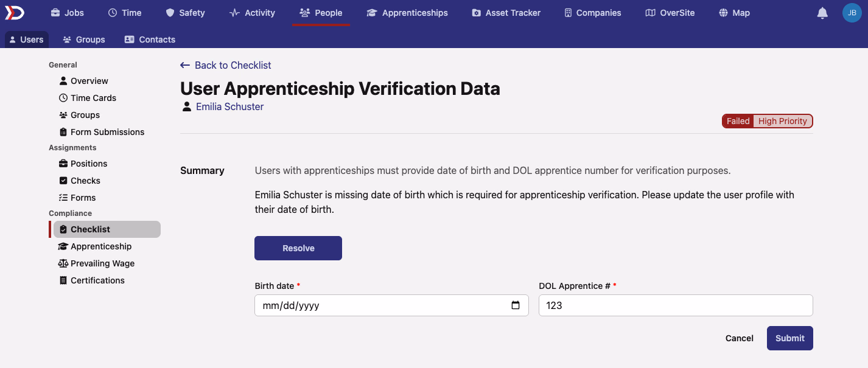Click the Cancel button
This screenshot has width=868, height=368.
(740, 338)
